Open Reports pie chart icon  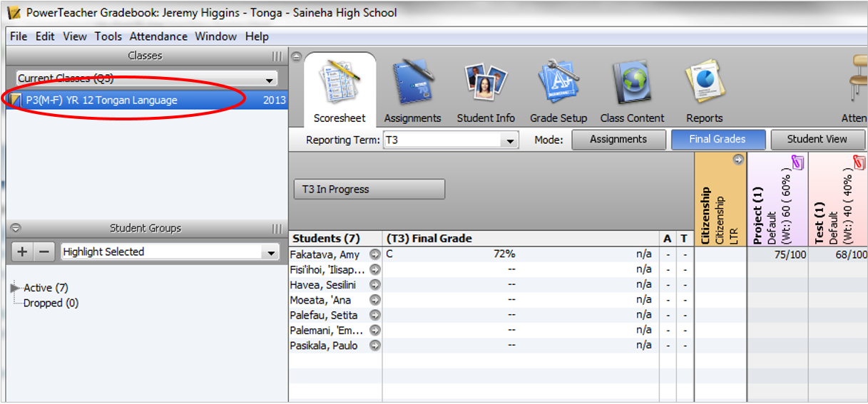[x=704, y=83]
